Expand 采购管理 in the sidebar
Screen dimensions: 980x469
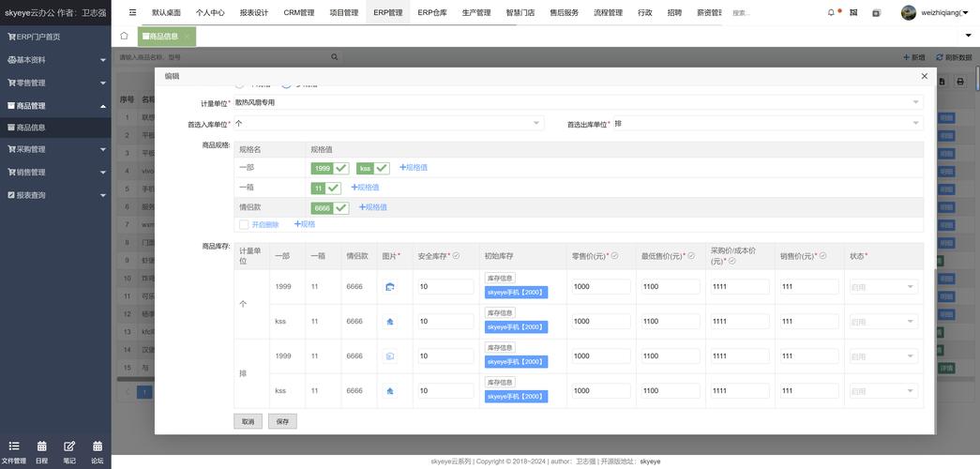[55, 149]
